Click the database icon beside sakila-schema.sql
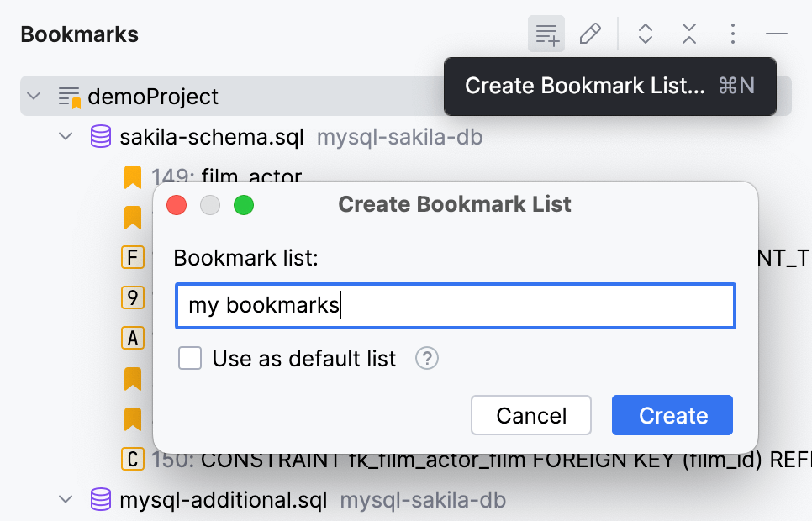Screen dimensions: 812x521 point(100,136)
